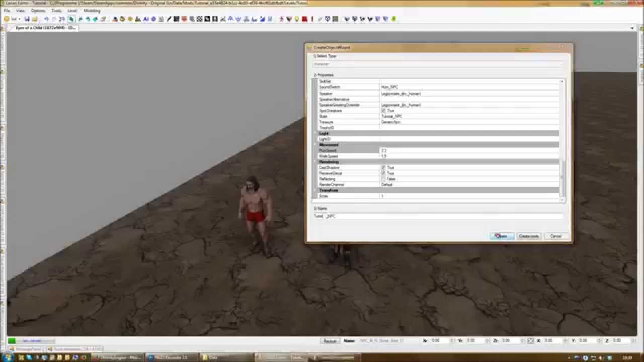Click the bottom bar Name input field
The height and width of the screenshot is (362, 644).
pyautogui.click(x=387, y=341)
